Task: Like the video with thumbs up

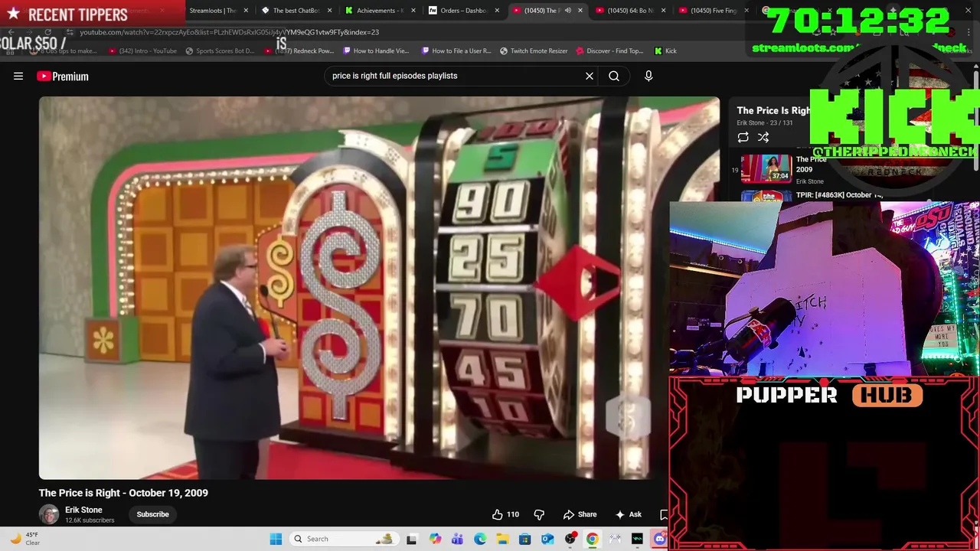Action: coord(505,514)
